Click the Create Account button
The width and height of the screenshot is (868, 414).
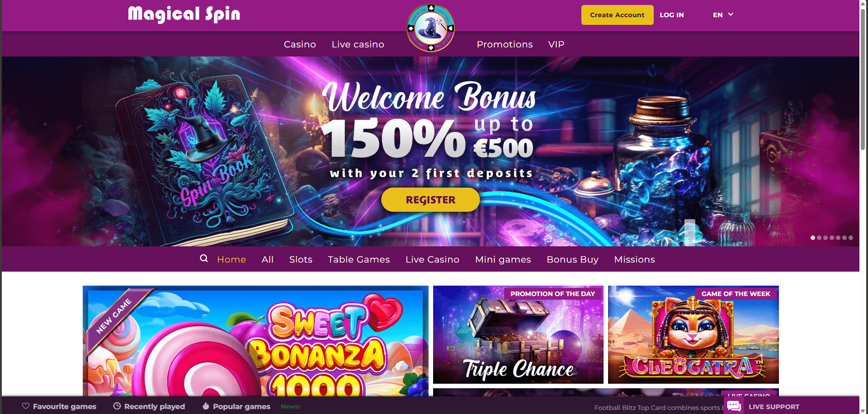tap(617, 15)
